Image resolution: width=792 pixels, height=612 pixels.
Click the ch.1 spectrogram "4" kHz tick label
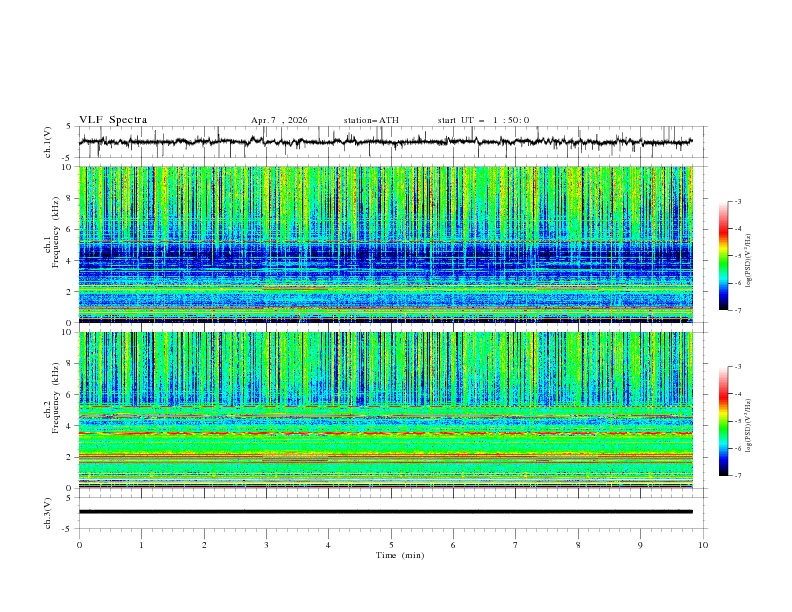point(70,261)
